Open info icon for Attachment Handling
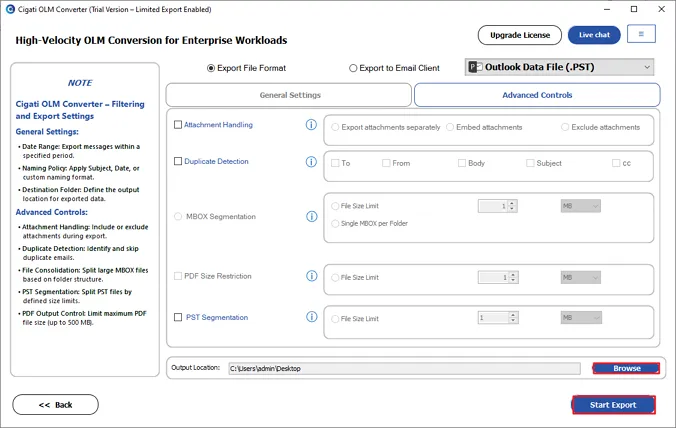This screenshot has width=676, height=428. 311,125
